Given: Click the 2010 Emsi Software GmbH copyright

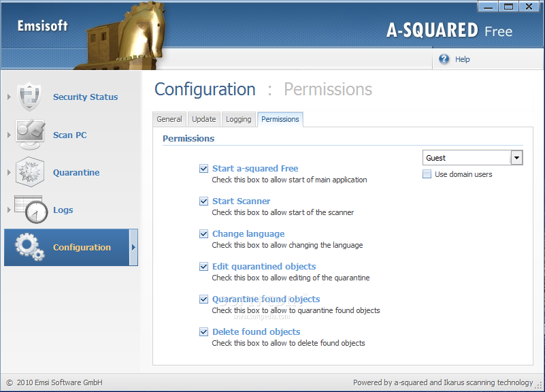Looking at the screenshot, I should pos(54,382).
